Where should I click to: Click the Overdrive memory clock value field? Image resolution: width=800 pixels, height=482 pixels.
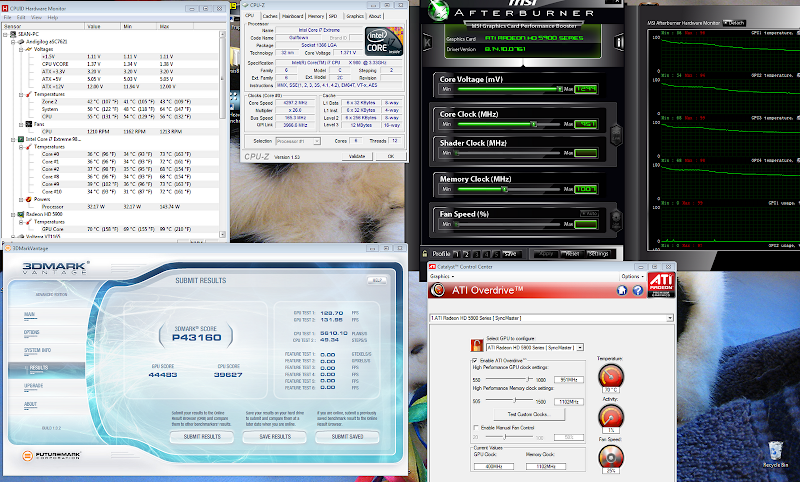(569, 402)
